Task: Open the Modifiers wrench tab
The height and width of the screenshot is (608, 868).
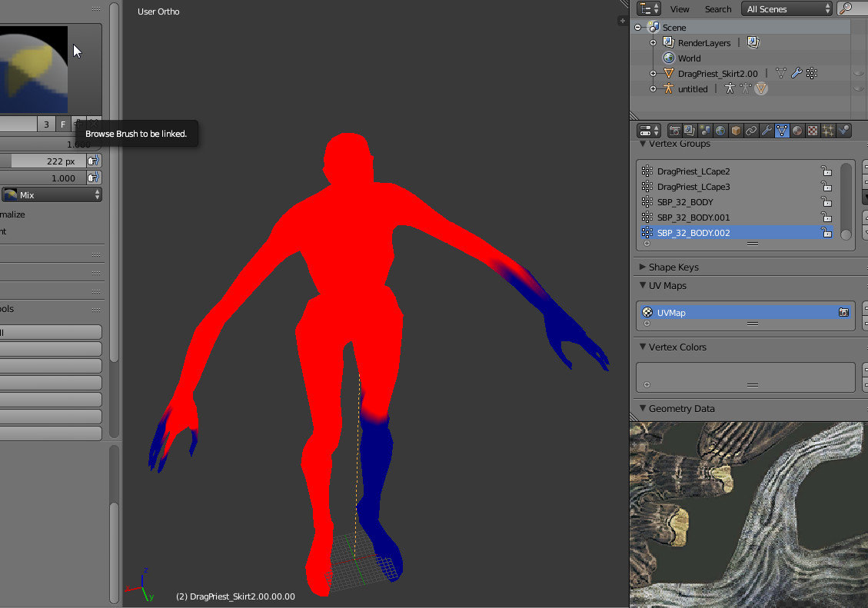Action: 767,131
